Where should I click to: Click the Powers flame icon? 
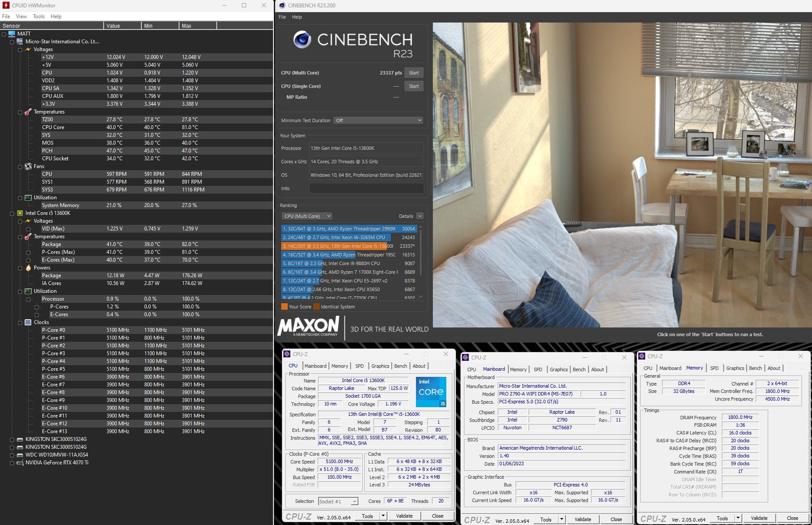[x=28, y=268]
